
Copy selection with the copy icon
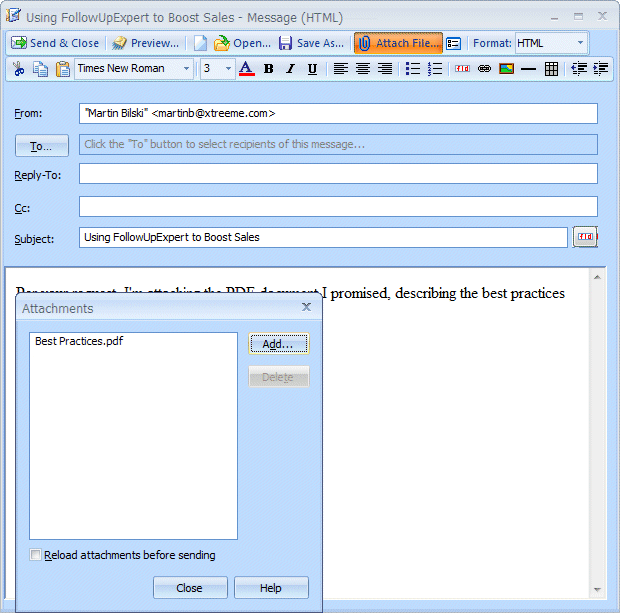(x=40, y=69)
